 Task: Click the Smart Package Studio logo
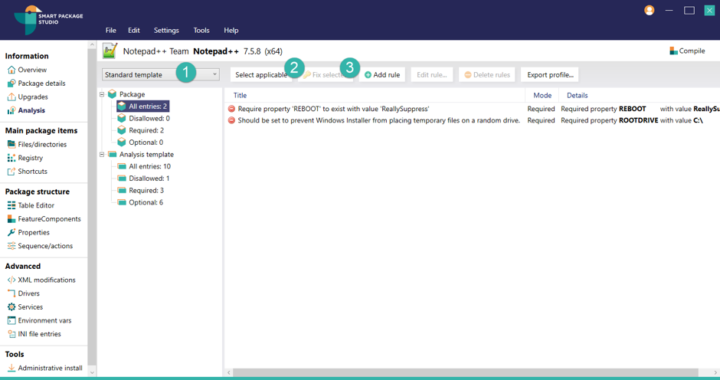coord(48,20)
